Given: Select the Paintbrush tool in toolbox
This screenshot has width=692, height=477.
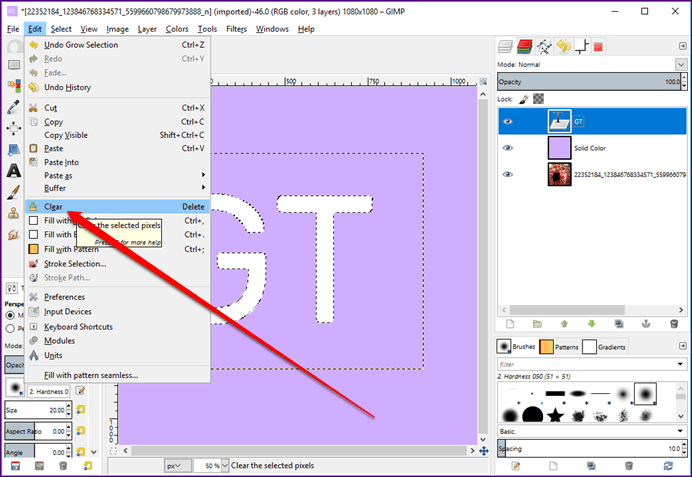Looking at the screenshot, I should (14, 192).
